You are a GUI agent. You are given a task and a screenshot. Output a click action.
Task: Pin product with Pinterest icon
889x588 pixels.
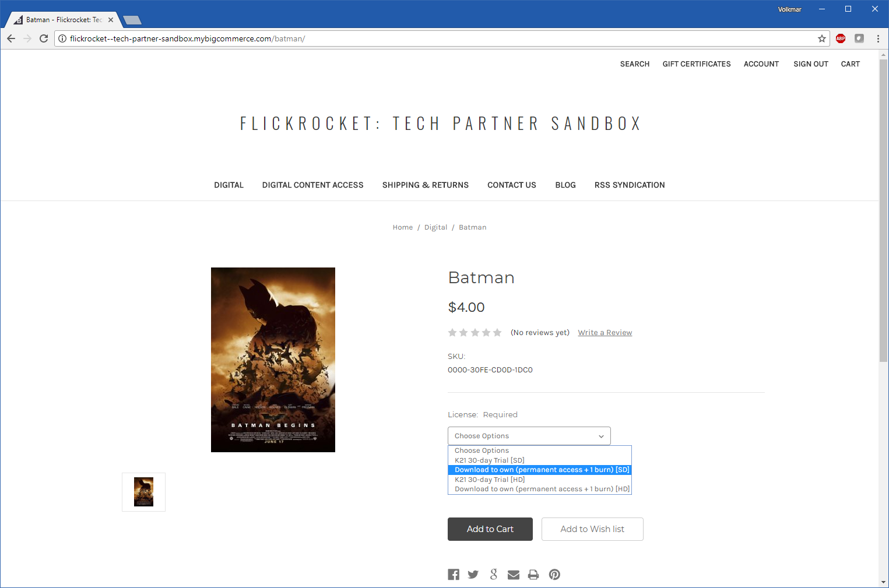(554, 575)
